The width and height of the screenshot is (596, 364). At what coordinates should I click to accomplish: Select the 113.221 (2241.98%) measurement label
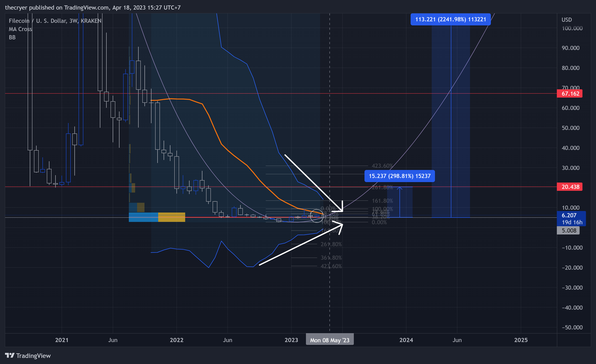coord(450,19)
